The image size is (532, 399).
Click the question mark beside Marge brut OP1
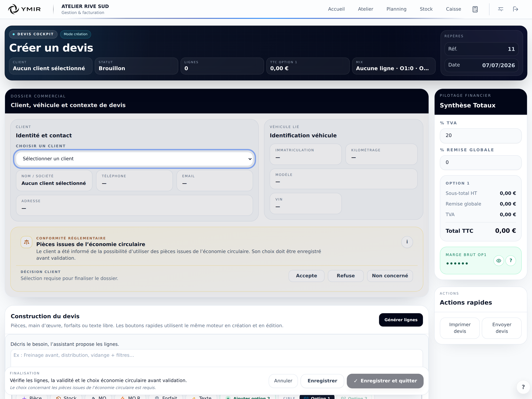511,261
